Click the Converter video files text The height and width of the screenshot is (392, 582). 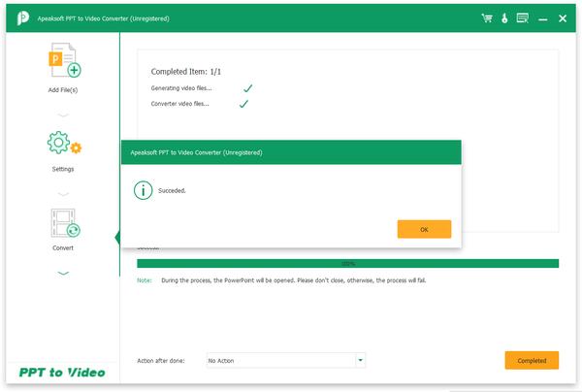pyautogui.click(x=180, y=104)
